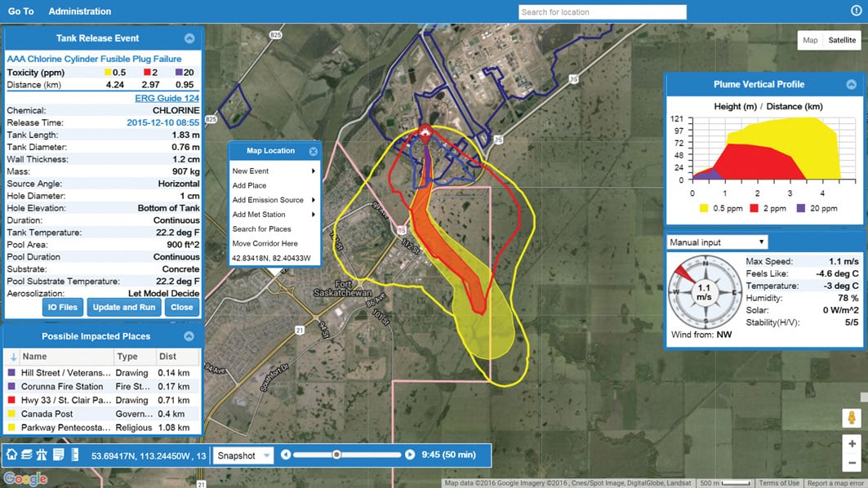Click coordinates 42.83418N, 82.40433W in popup

coord(271,258)
